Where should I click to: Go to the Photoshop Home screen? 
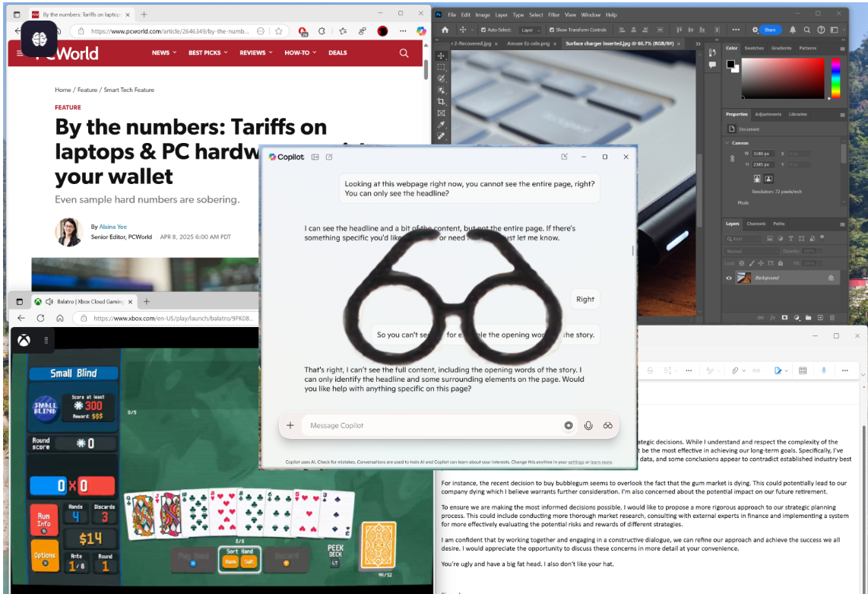[445, 30]
